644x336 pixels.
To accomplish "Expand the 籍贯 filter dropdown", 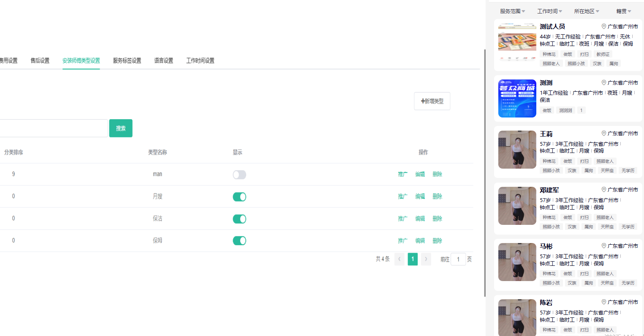I will (624, 11).
